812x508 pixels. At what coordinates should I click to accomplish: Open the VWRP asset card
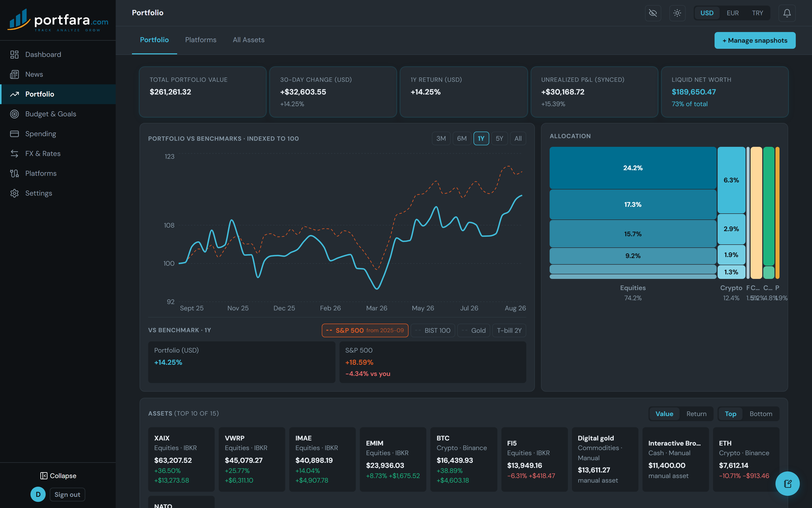point(252,459)
